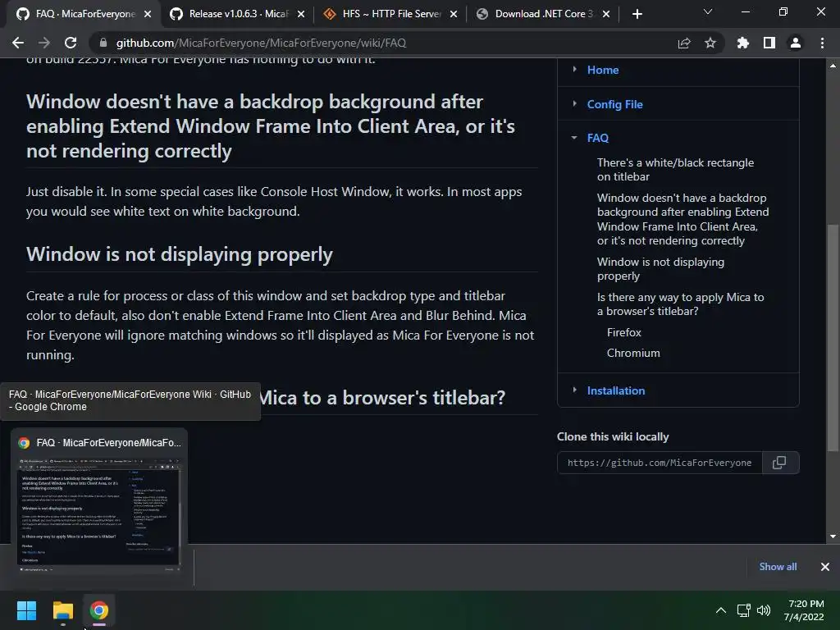Open a new tab with the plus button
Screen dimensions: 840x630
(637, 14)
